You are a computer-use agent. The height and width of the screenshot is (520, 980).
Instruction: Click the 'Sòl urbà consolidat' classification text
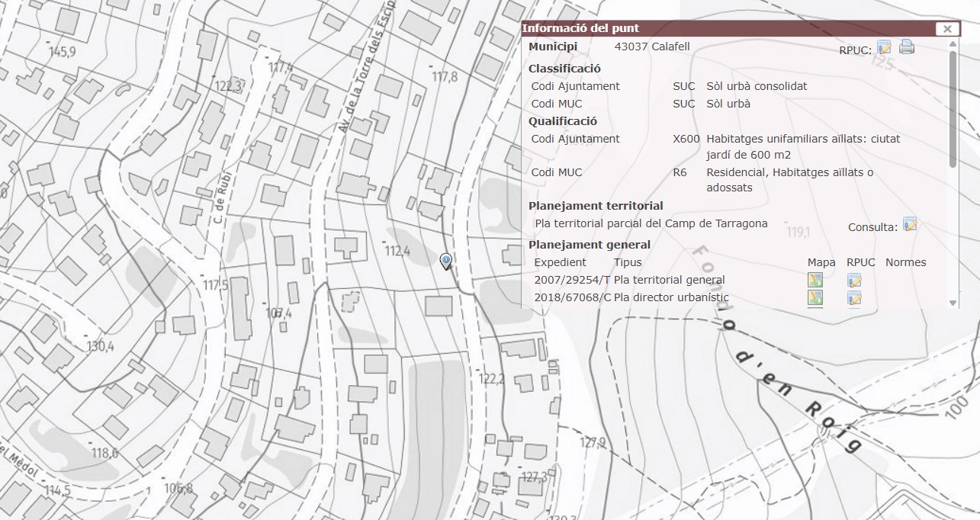757,86
